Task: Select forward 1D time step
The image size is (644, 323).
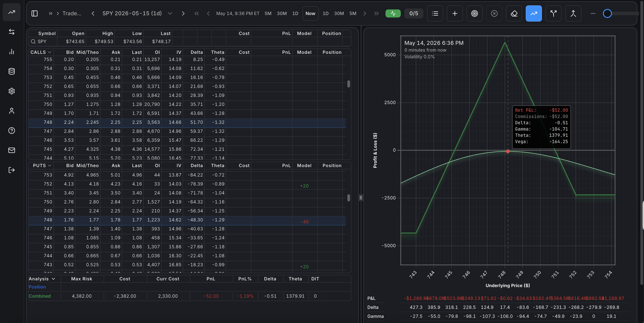Action: [x=326, y=13]
